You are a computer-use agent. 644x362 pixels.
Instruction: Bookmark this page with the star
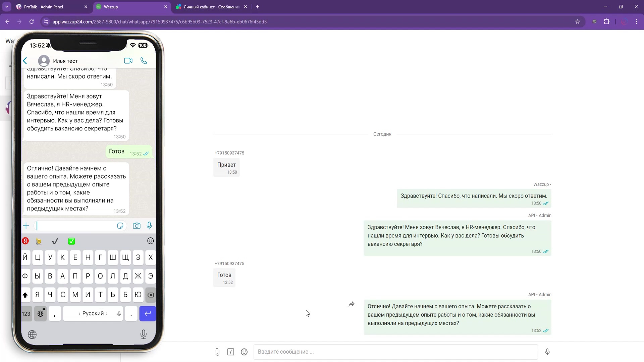coord(578,21)
